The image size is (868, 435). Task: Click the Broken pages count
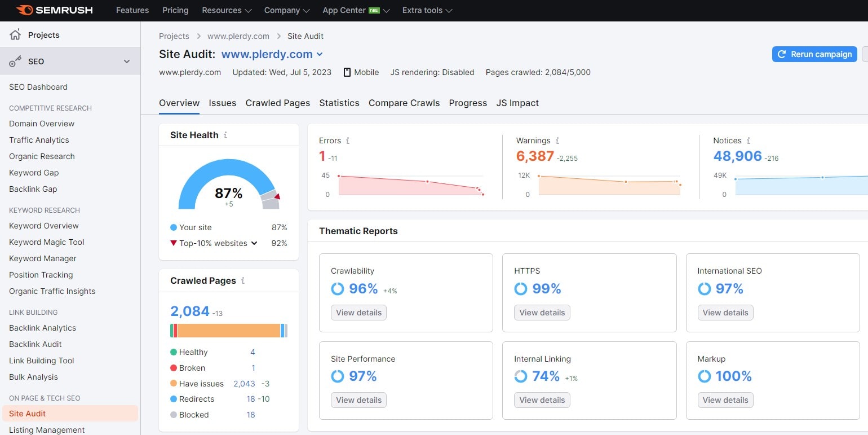[x=253, y=368]
